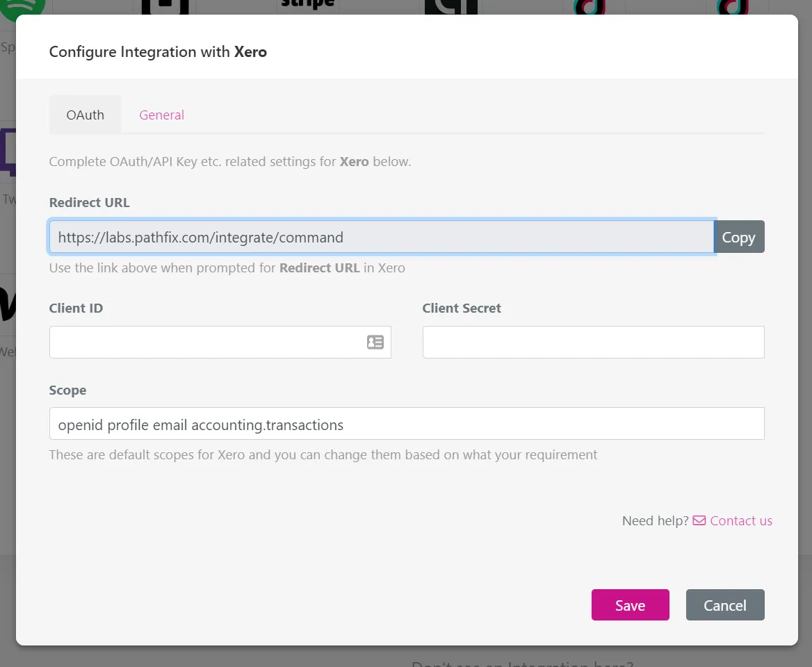The image size is (812, 667).
Task: Focus the Client ID input field
Action: point(220,342)
